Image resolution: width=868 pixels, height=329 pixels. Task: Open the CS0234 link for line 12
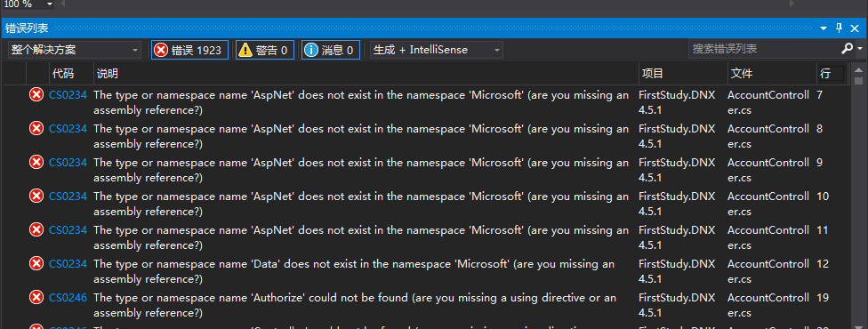pos(68,263)
